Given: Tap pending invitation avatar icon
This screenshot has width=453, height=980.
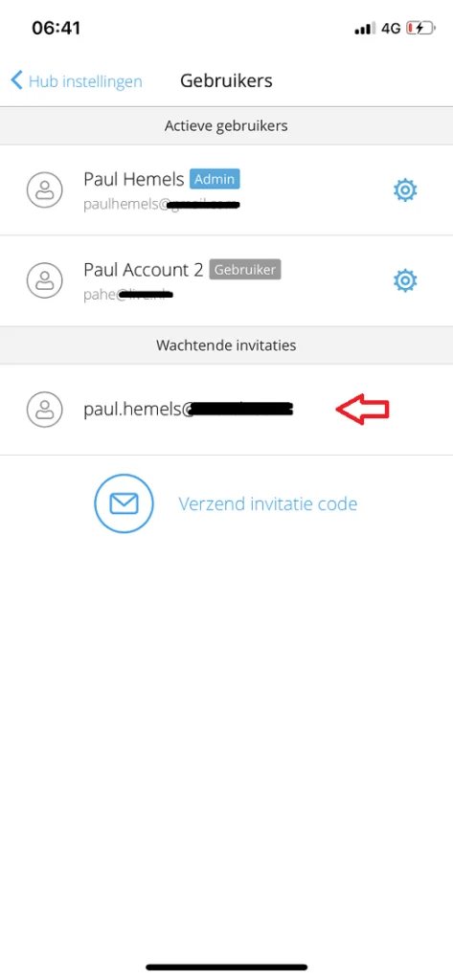Looking at the screenshot, I should click(x=44, y=410).
